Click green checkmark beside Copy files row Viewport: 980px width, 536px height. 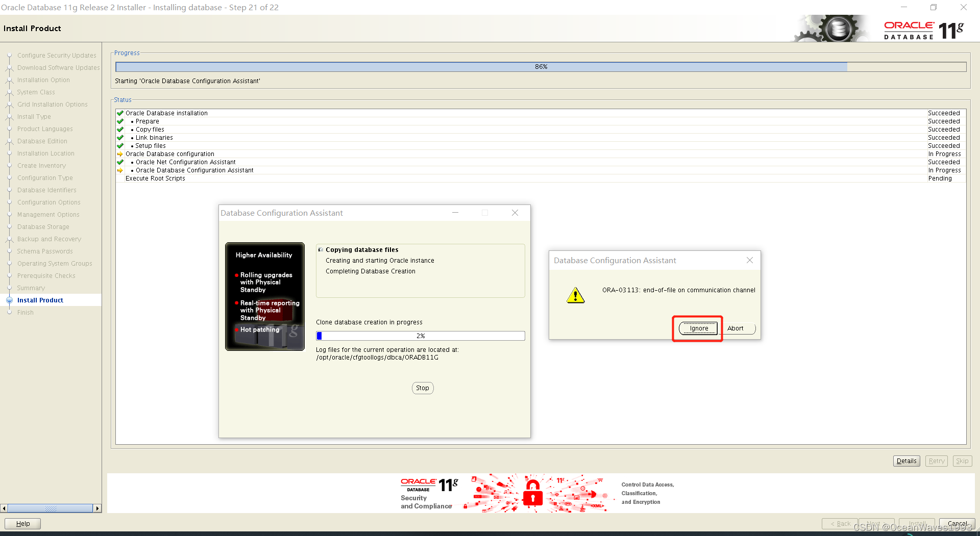[120, 130]
